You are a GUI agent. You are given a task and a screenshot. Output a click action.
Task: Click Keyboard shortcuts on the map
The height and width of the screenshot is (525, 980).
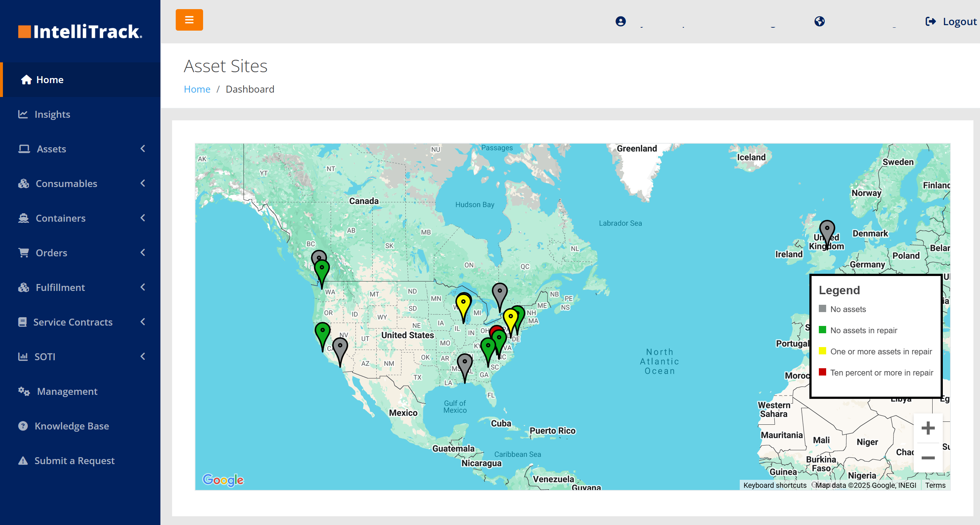[x=775, y=485]
